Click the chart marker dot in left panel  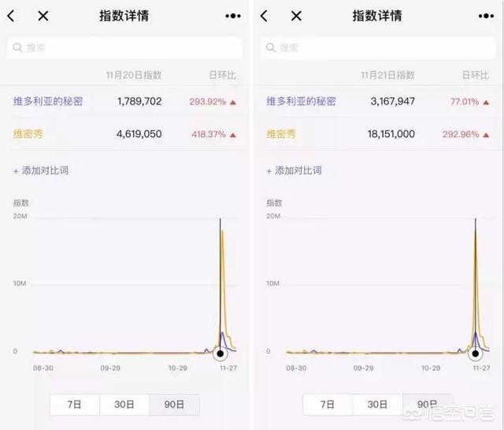click(220, 354)
